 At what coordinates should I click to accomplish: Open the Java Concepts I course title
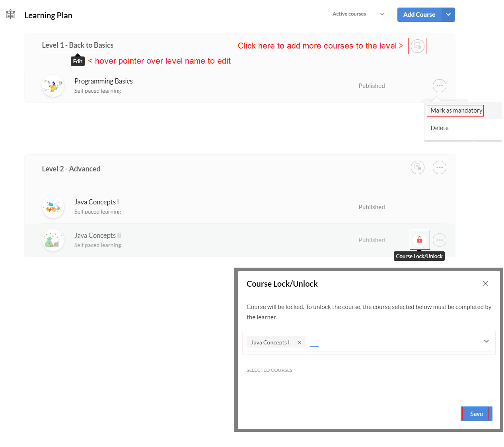point(97,202)
